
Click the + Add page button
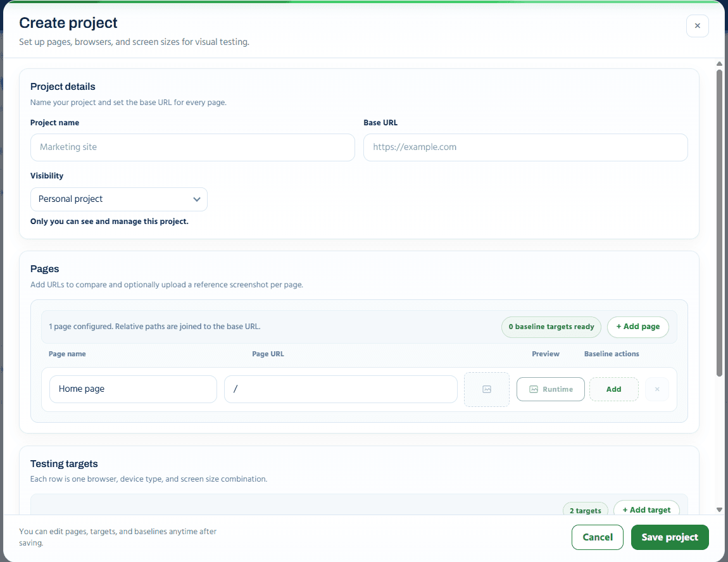pos(638,327)
